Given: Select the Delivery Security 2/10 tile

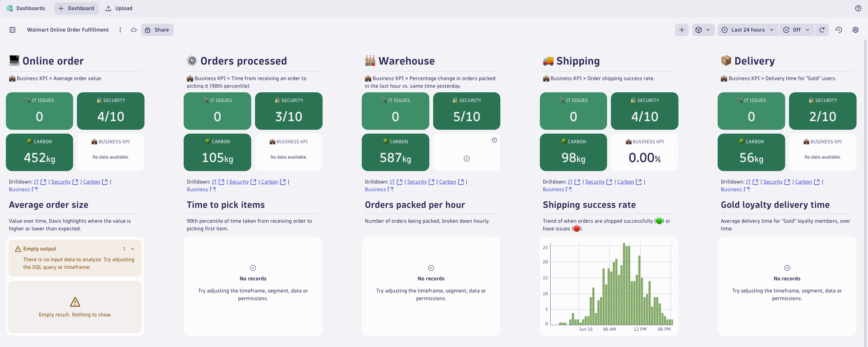Looking at the screenshot, I should (x=823, y=111).
